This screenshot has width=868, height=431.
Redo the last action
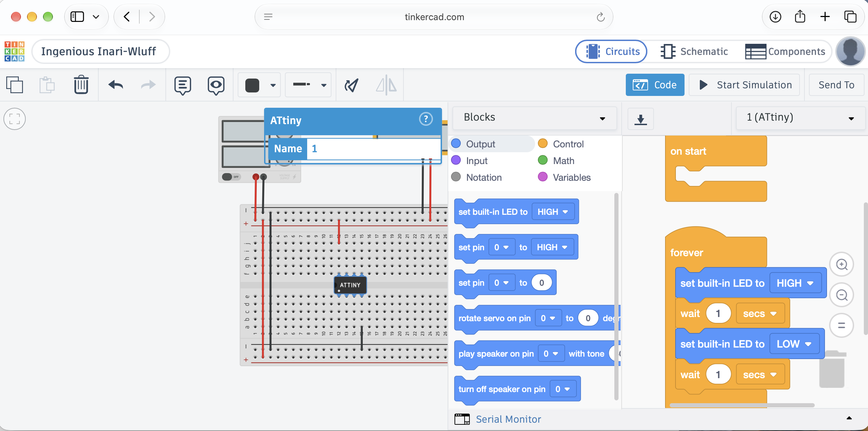point(148,85)
